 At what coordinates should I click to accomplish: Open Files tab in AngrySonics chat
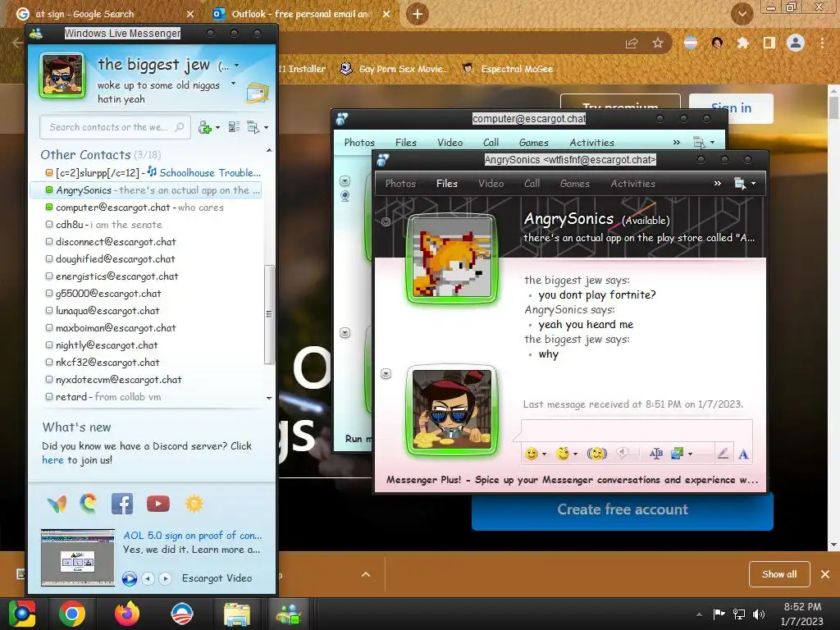coord(447,183)
